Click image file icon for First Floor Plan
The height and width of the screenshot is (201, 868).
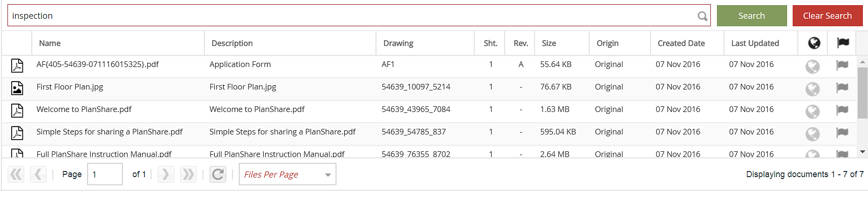[x=17, y=88]
